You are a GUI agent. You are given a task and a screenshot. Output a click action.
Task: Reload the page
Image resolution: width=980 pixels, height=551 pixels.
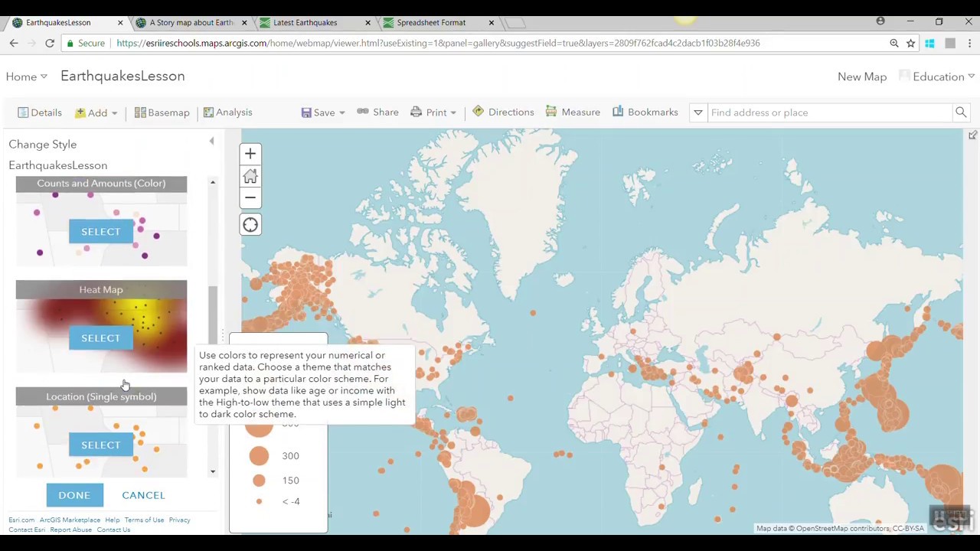tap(50, 43)
